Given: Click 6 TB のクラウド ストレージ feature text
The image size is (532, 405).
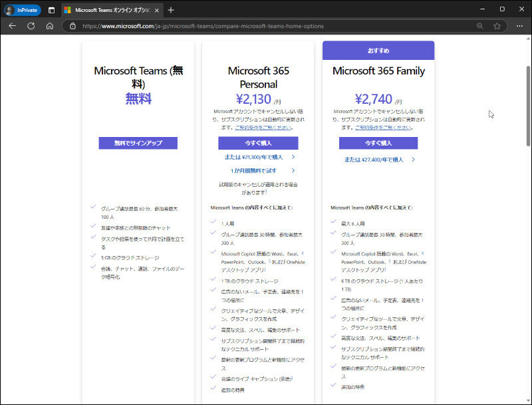Looking at the screenshot, I should click(x=382, y=285).
